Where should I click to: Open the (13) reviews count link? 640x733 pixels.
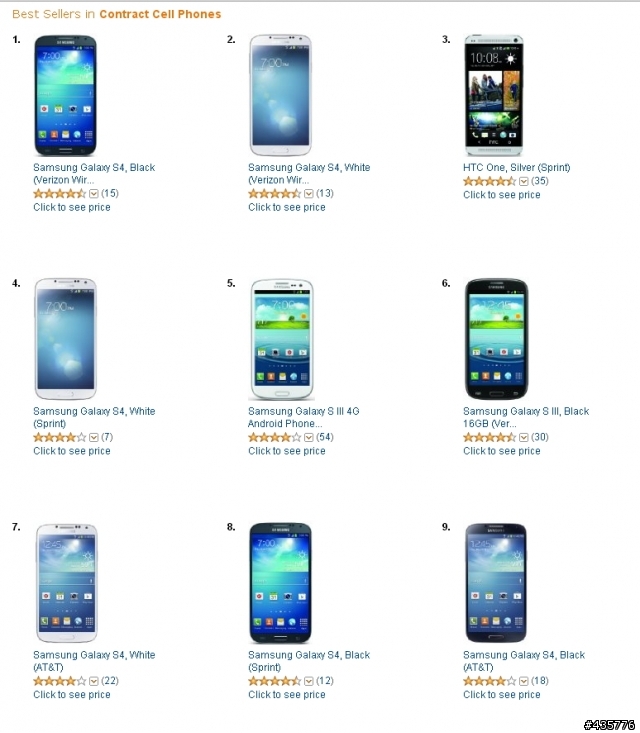[325, 194]
